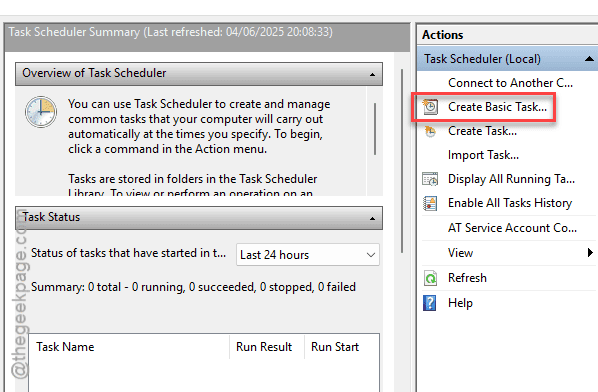Click the Enable All Tasks History icon
Viewport: 598px width, 392px height.
pyautogui.click(x=430, y=203)
